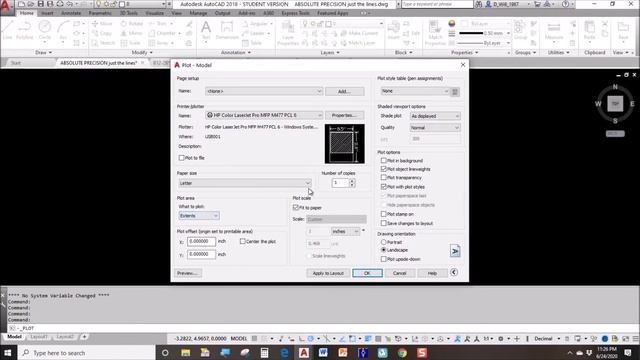Select the Line tool in the Draw panel
This screenshot has width=640, height=360.
click(x=7, y=30)
